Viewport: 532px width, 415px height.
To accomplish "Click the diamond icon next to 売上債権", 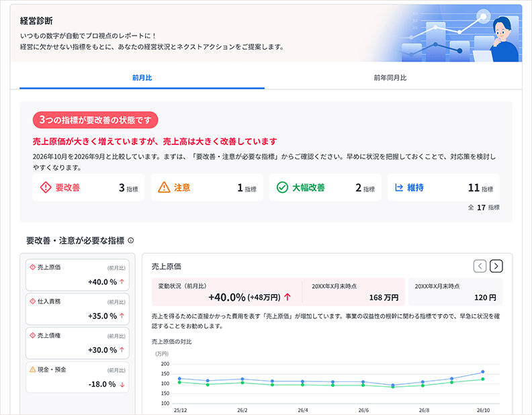I will (32, 335).
